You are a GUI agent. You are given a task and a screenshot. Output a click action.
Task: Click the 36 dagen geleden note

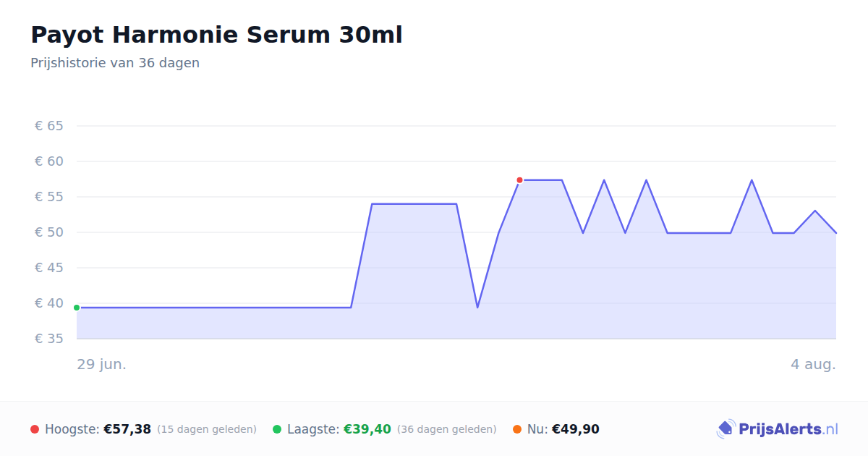pos(447,429)
